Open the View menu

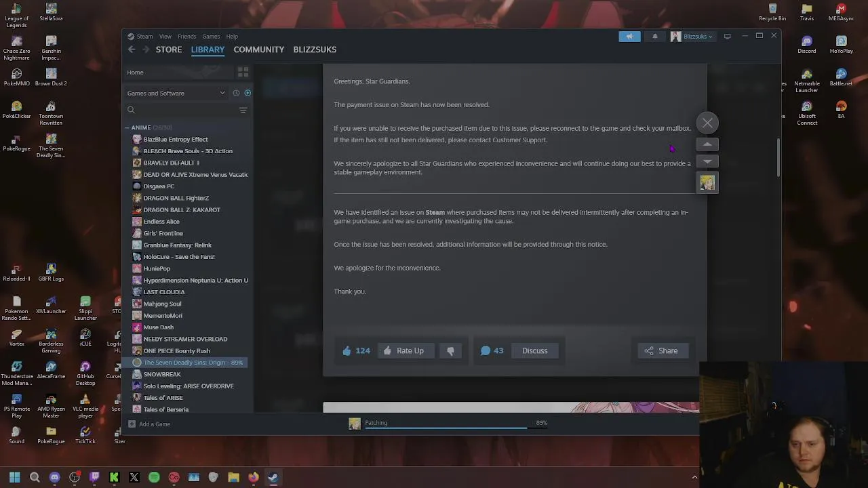point(165,37)
